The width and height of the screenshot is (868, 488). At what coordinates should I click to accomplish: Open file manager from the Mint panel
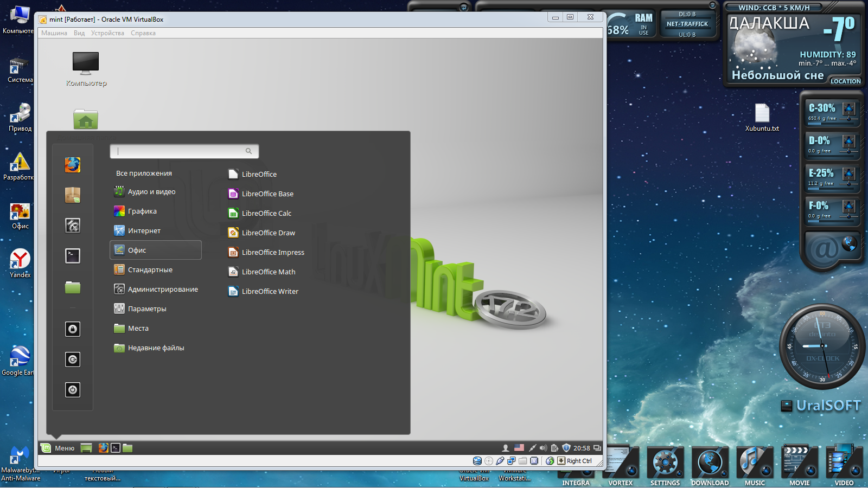[x=127, y=448]
